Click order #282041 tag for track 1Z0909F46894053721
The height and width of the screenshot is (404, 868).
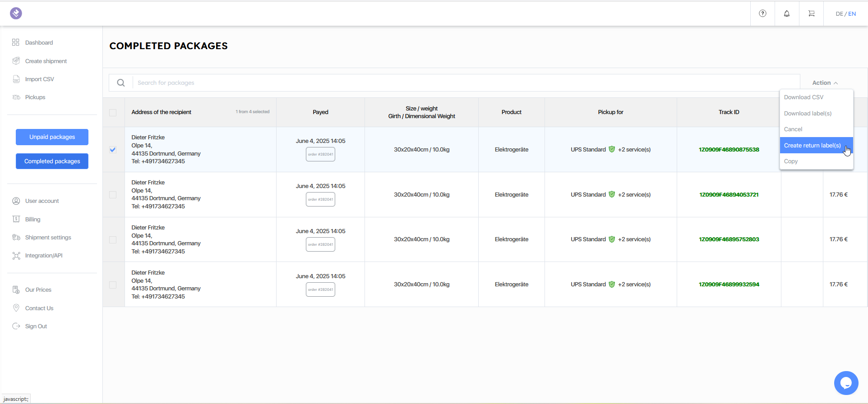point(320,199)
